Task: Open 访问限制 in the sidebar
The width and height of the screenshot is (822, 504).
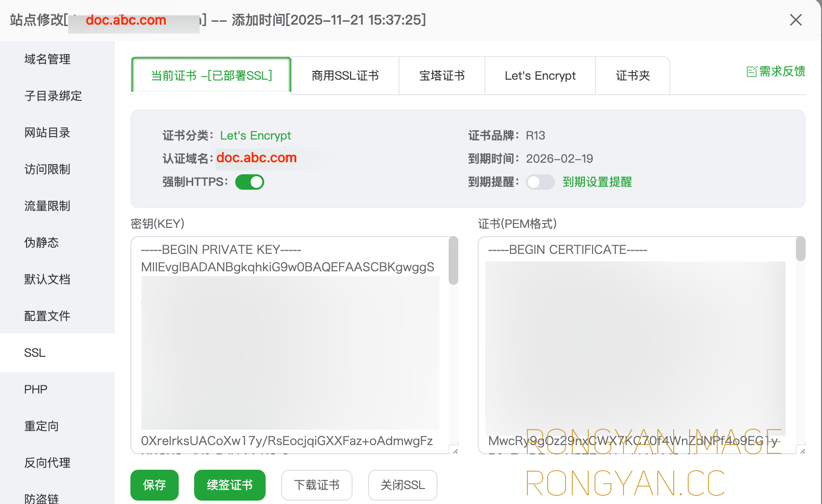Action: (57, 169)
